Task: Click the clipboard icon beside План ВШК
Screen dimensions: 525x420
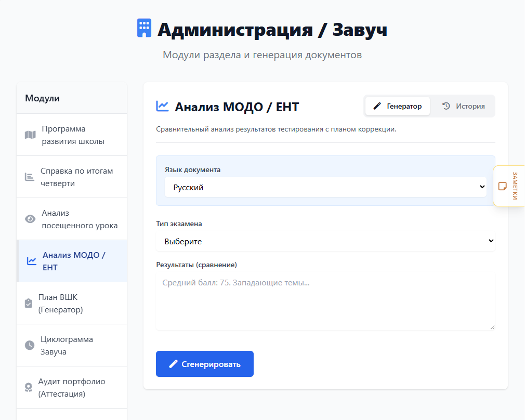Action: click(x=29, y=303)
